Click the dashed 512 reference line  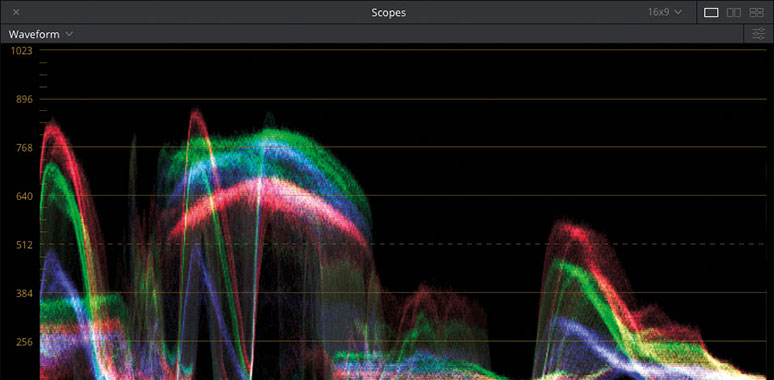(x=406, y=244)
